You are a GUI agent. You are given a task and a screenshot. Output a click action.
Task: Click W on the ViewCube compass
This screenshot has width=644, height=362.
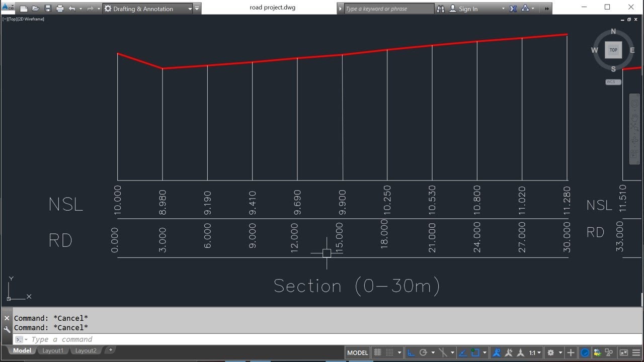coord(595,50)
